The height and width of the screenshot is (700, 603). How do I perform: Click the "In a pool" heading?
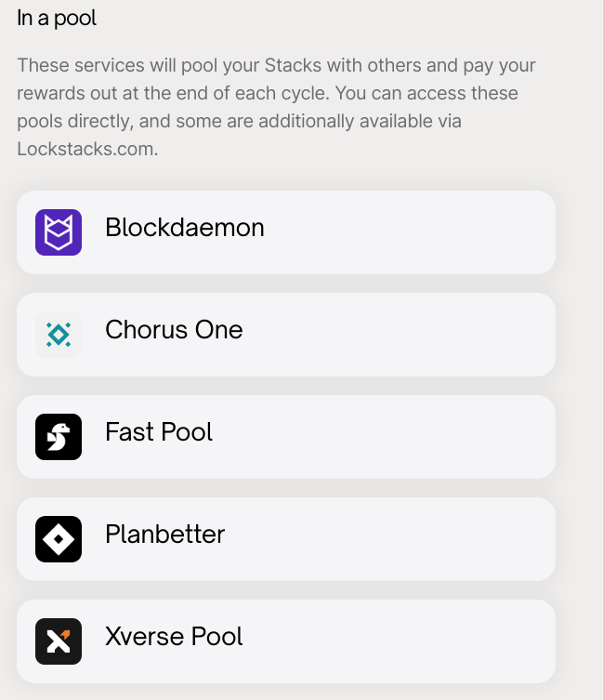coord(57,19)
